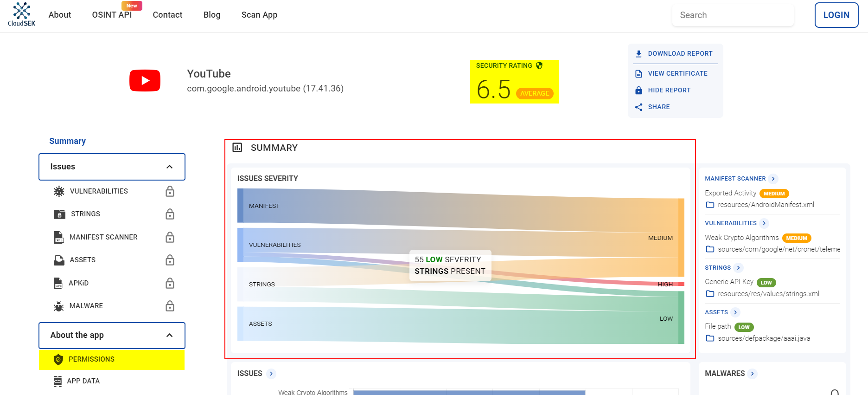Click the download arrow icon beside Download Report
Screen dimensions: 868x395
pos(638,54)
